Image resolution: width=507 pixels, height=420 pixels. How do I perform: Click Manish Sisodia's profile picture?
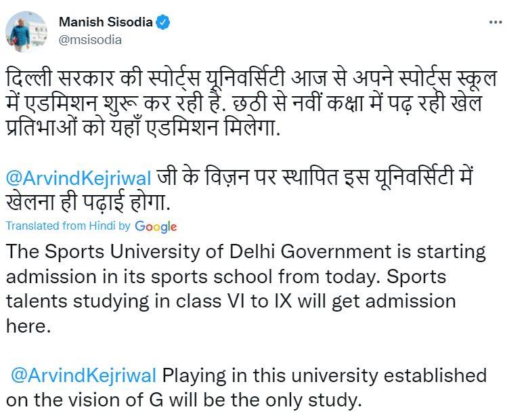click(x=26, y=30)
